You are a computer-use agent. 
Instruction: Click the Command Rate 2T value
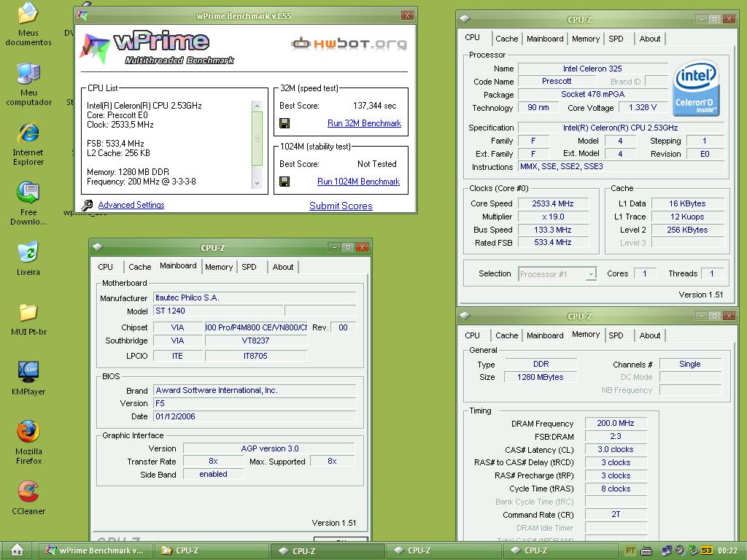tap(616, 514)
